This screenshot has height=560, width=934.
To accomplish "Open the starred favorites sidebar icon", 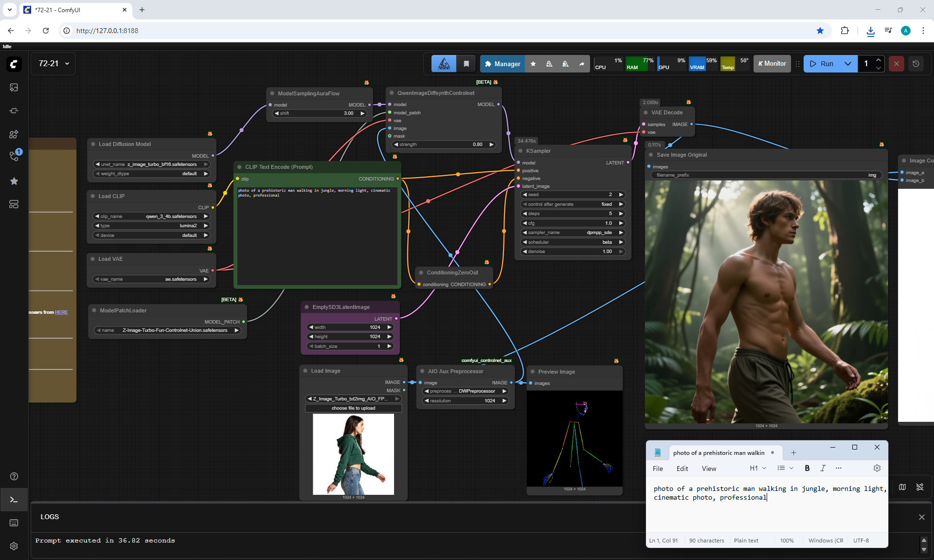I will coord(14,181).
